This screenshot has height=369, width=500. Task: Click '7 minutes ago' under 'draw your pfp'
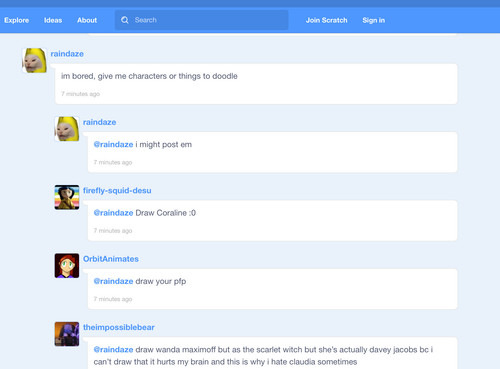pyautogui.click(x=113, y=299)
